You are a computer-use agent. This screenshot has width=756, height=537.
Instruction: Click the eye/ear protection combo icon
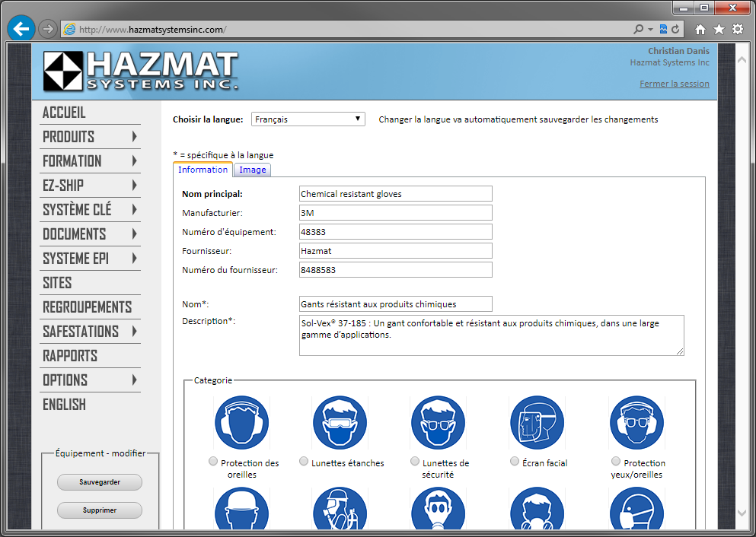coord(636,423)
